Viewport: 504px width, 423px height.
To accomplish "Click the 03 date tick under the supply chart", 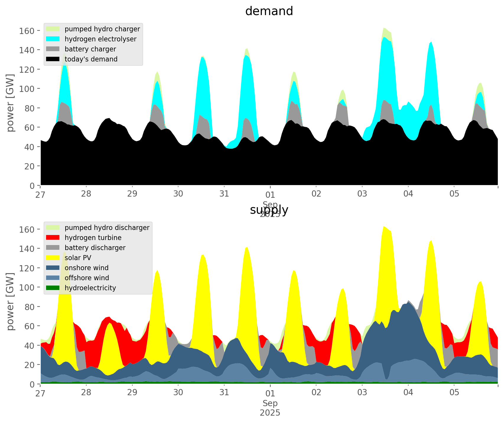I will pos(362,393).
